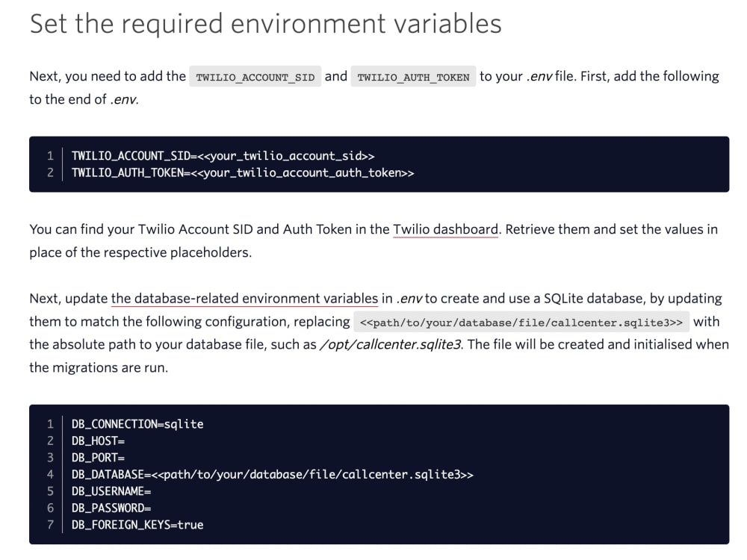Click line number 2 in first code block

(x=49, y=172)
